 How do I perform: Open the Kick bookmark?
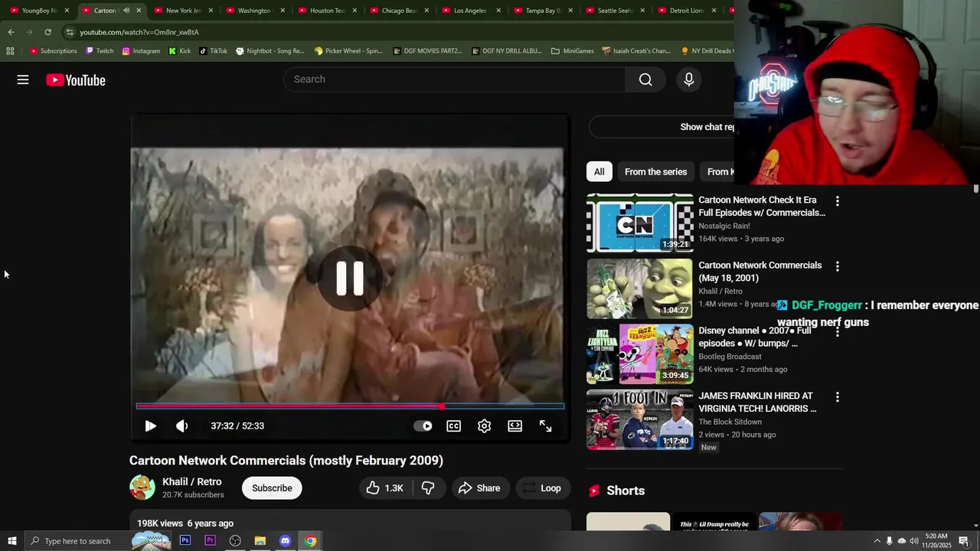point(180,51)
